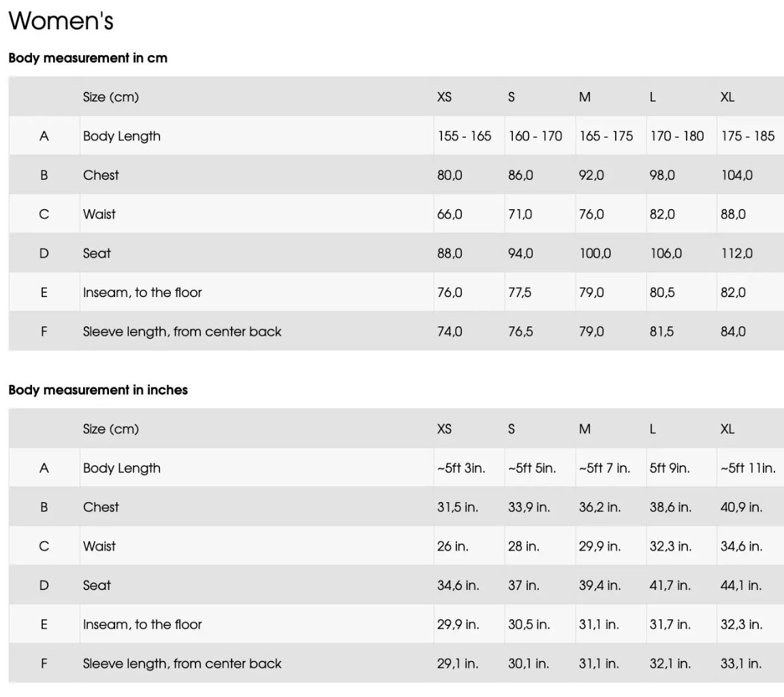Select 'Sleeve length, from center back' in cm table
784x697 pixels.
[x=182, y=332]
